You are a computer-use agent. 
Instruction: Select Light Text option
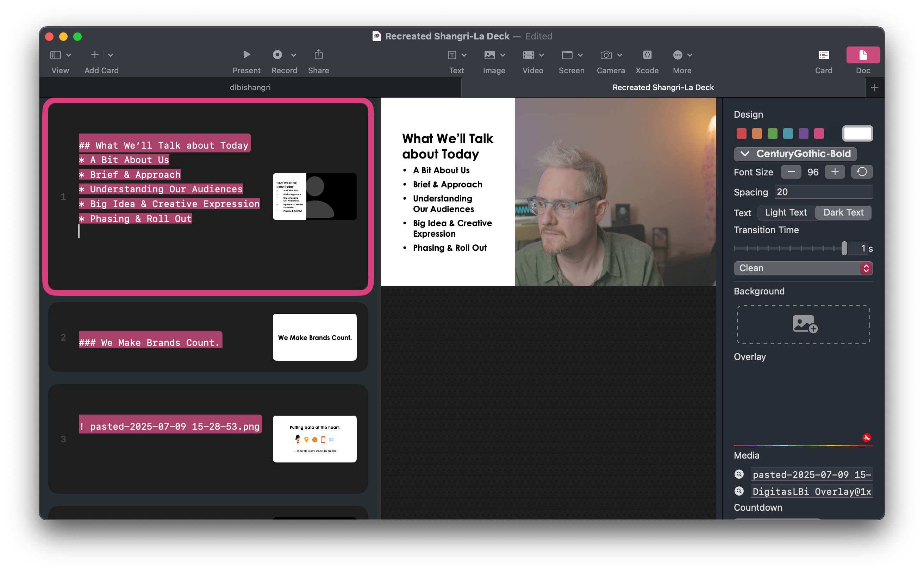[x=786, y=213]
